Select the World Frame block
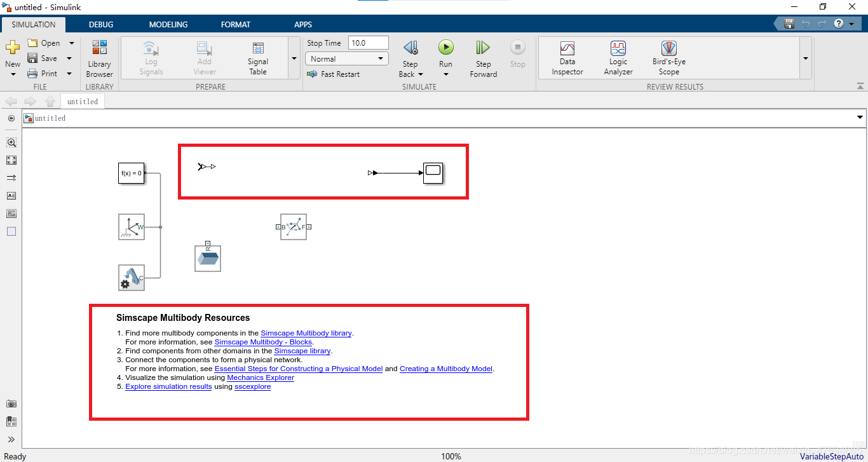Screen dimensions: 868x462 132,227
